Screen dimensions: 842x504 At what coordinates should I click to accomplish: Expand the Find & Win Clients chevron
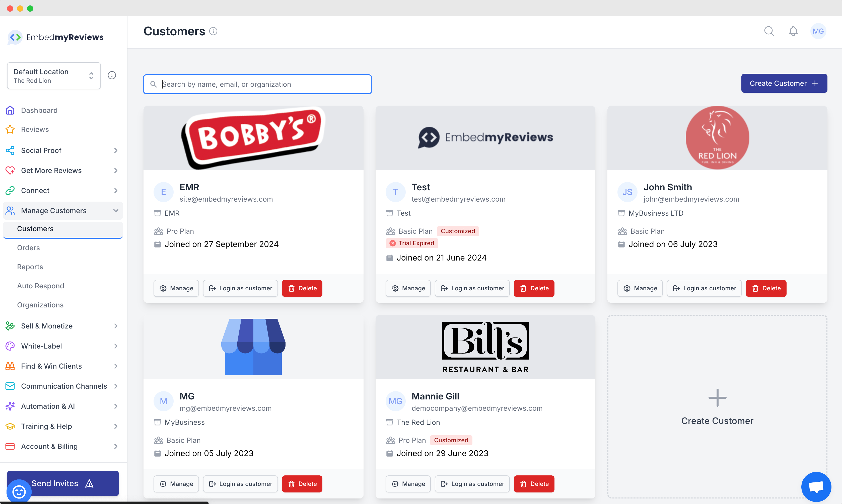[x=116, y=366]
